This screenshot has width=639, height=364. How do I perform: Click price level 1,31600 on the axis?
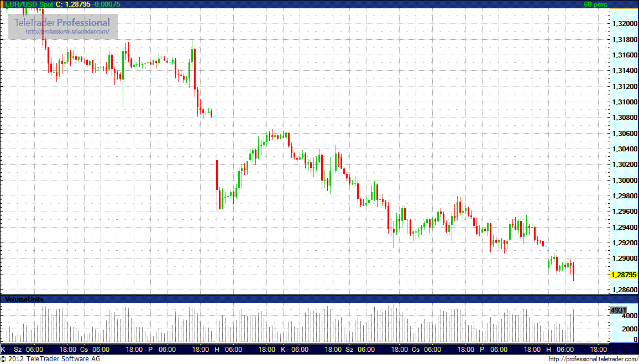point(624,55)
